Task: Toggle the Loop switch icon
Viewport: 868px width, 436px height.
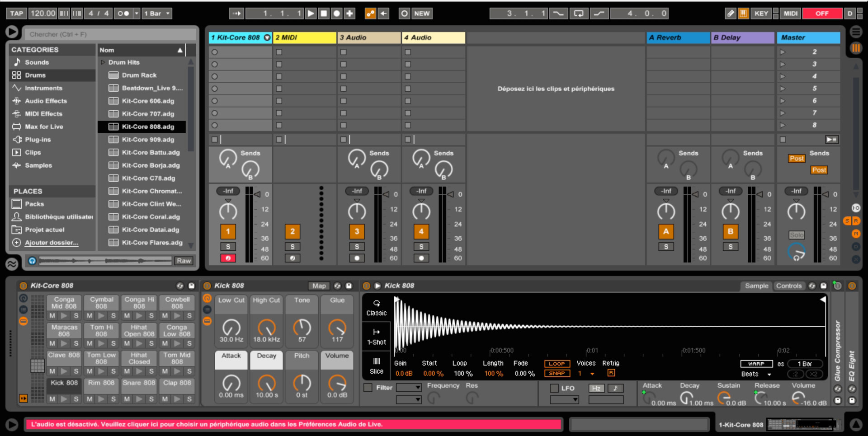Action: tap(579, 14)
